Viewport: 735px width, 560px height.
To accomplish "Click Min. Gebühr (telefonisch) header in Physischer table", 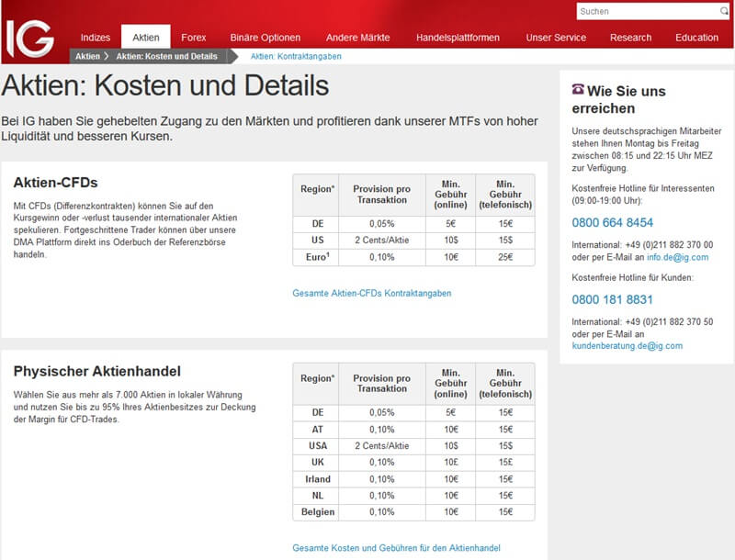I will coord(505,384).
